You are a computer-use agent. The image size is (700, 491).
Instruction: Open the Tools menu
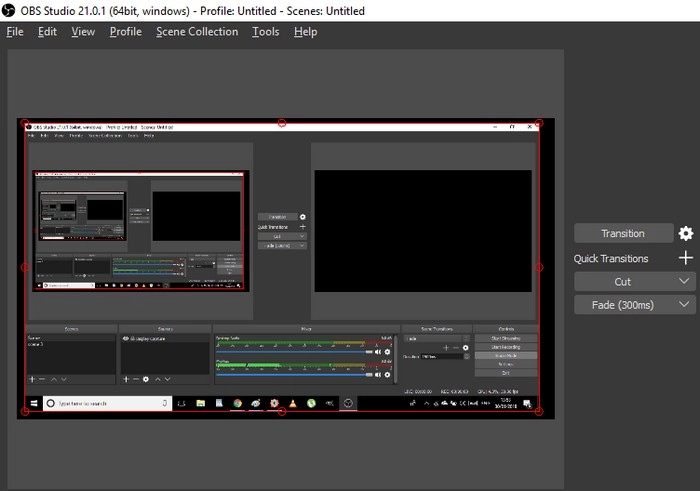pyautogui.click(x=266, y=31)
